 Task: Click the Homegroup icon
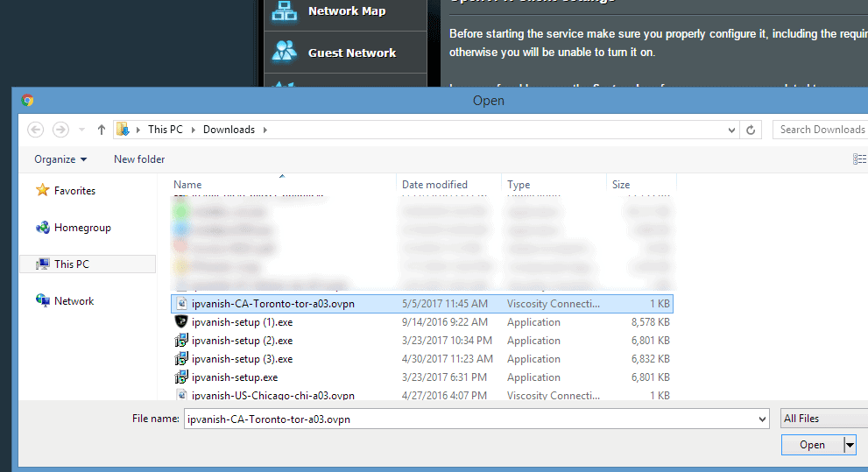[42, 228]
